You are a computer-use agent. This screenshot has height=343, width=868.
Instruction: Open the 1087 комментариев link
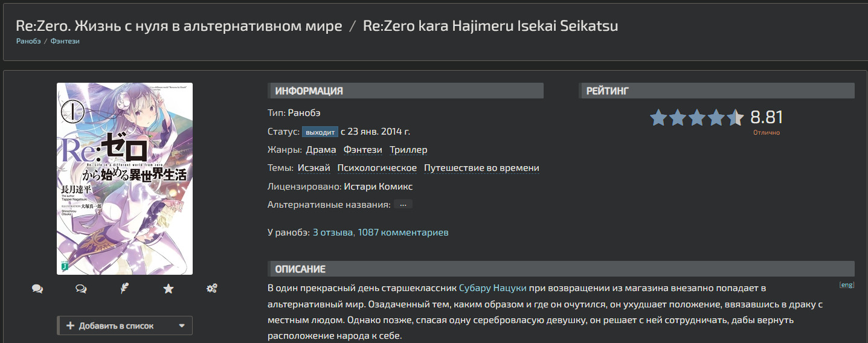click(403, 232)
